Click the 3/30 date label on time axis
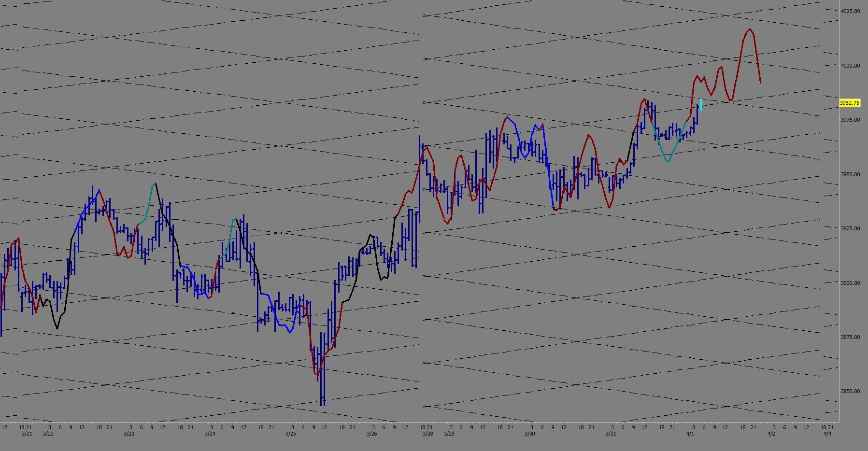The height and width of the screenshot is (451, 868). pos(530,434)
